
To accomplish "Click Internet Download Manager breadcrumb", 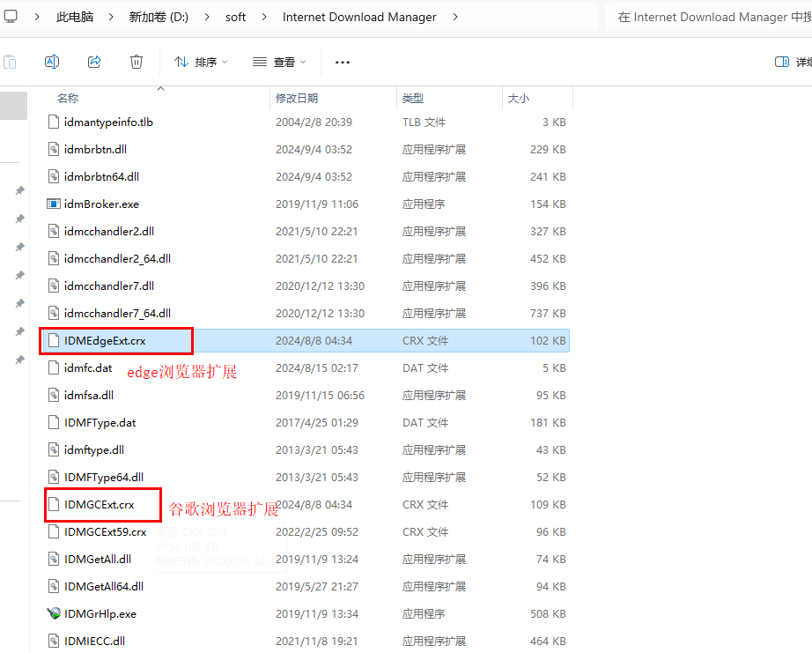I will click(x=359, y=17).
